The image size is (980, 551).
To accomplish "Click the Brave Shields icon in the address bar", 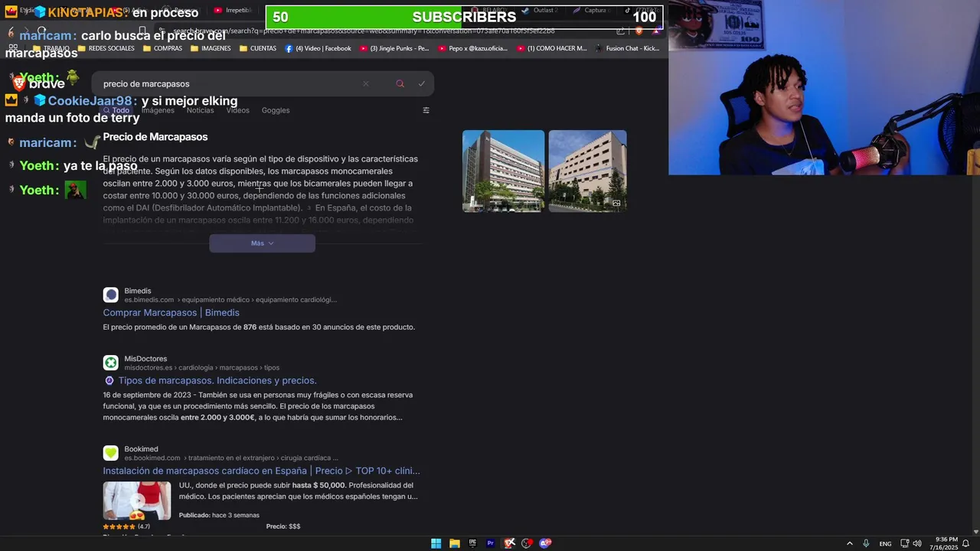I will click(639, 31).
